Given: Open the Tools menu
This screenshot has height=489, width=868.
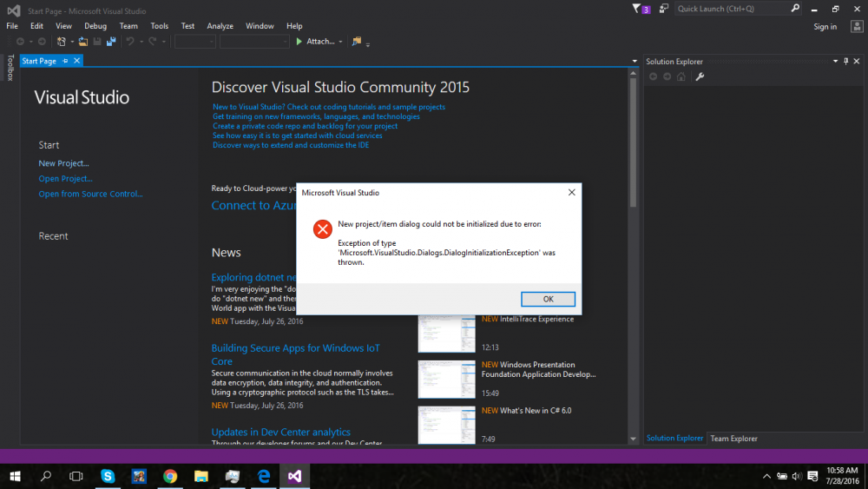Looking at the screenshot, I should (160, 26).
